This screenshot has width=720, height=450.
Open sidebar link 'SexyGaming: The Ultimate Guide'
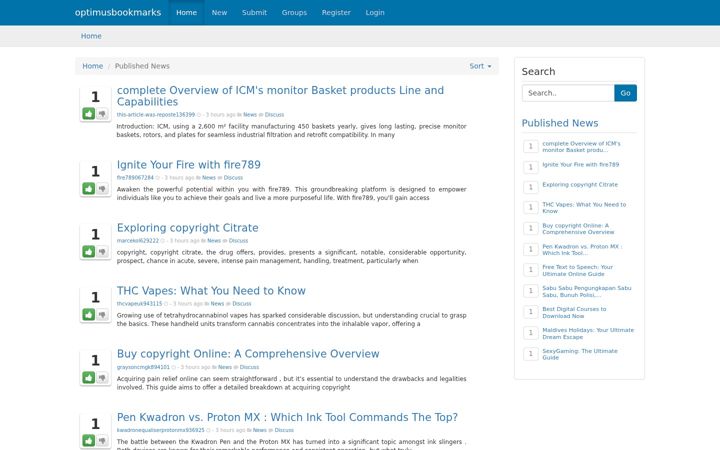[580, 354]
